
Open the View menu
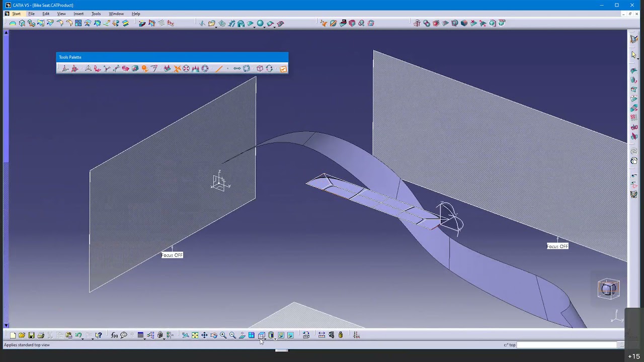61,14
